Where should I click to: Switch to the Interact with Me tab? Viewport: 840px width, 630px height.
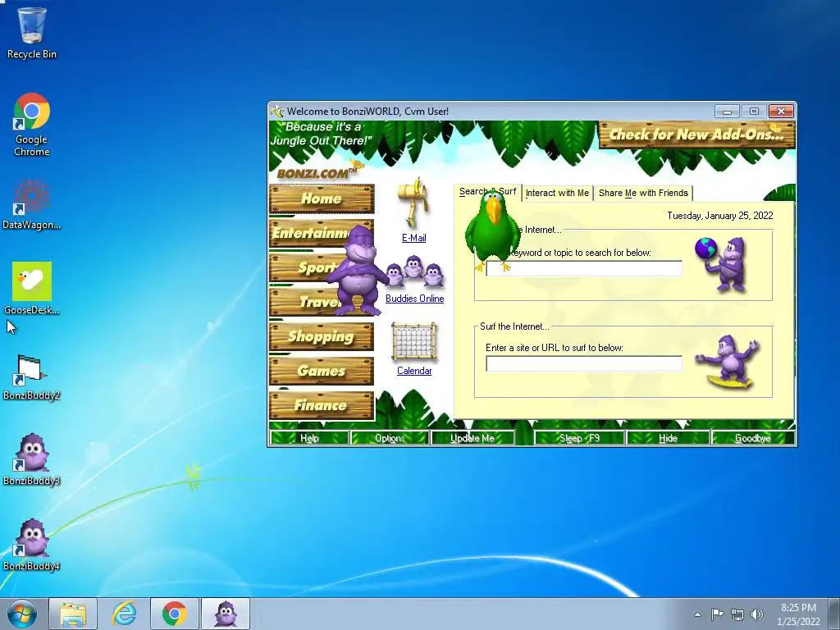[x=557, y=193]
